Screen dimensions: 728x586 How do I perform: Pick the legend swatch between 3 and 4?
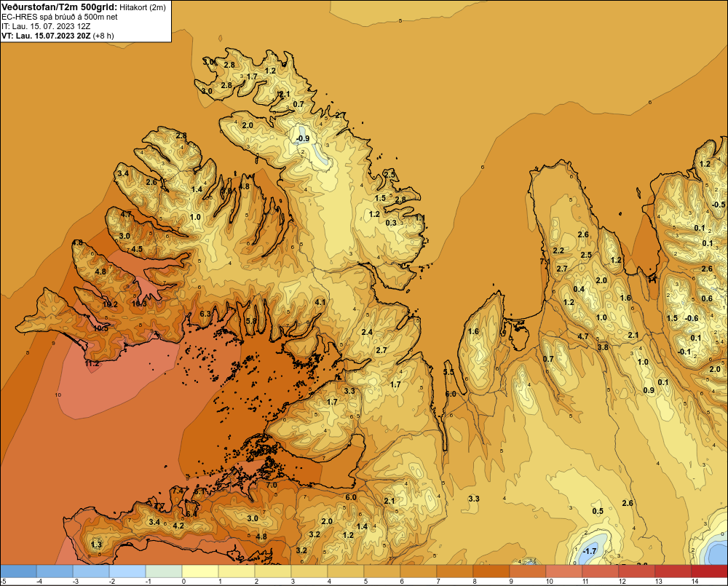point(309,571)
